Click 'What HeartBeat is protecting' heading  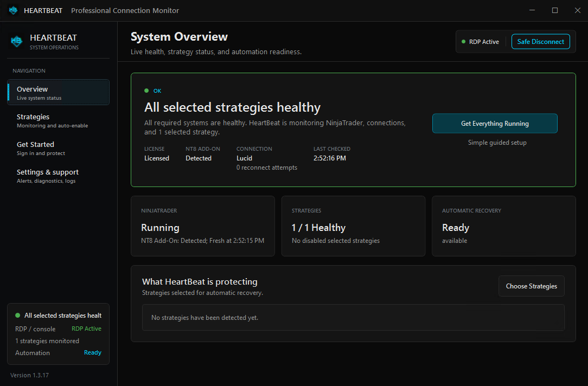[x=200, y=281]
